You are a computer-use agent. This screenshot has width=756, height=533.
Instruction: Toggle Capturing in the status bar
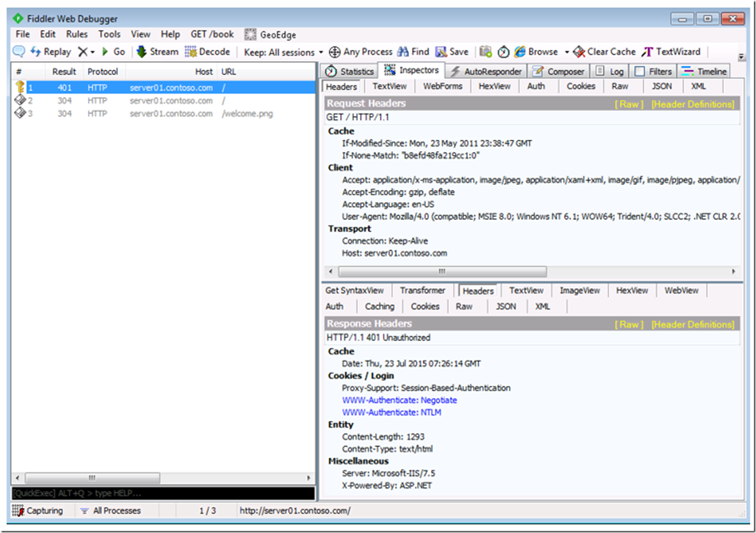tap(38, 511)
